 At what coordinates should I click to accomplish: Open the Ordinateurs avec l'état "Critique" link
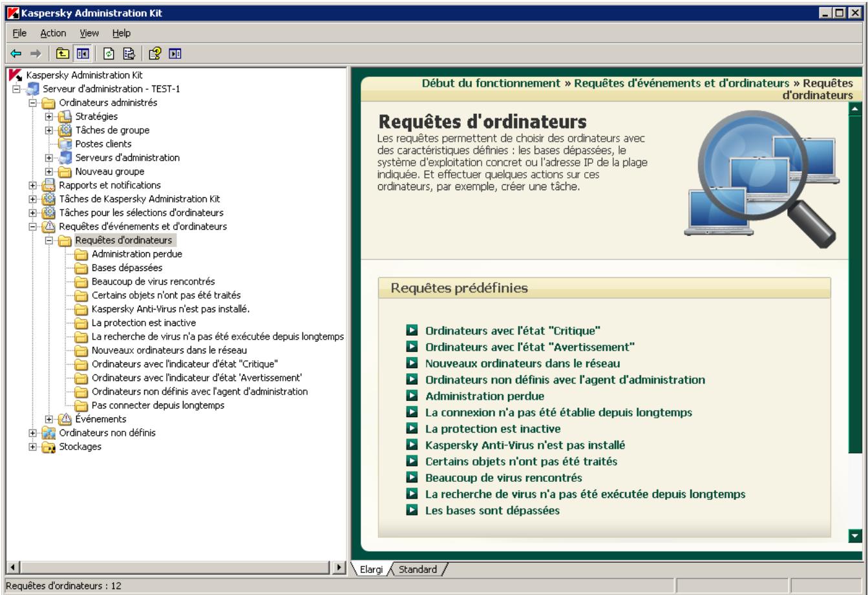pos(513,330)
